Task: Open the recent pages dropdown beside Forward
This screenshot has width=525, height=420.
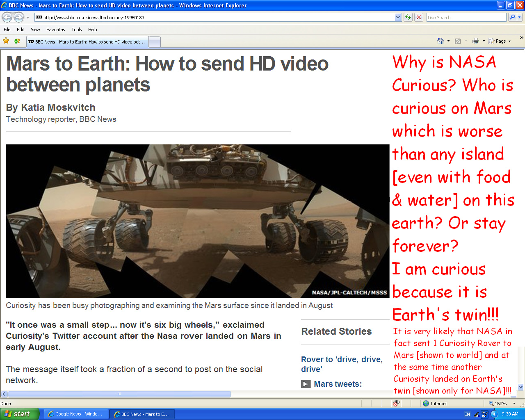Action: coord(27,18)
